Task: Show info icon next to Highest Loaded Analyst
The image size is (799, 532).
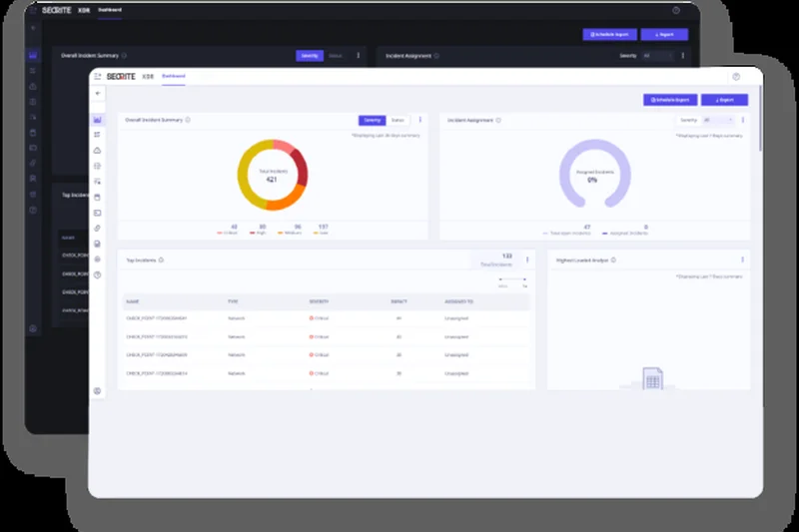Action: 613,261
